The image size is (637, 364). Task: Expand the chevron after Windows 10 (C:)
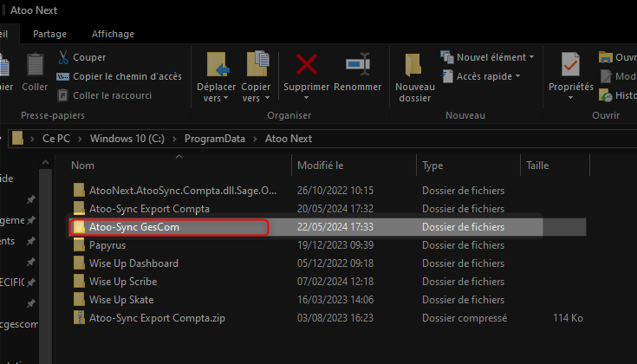click(x=175, y=139)
